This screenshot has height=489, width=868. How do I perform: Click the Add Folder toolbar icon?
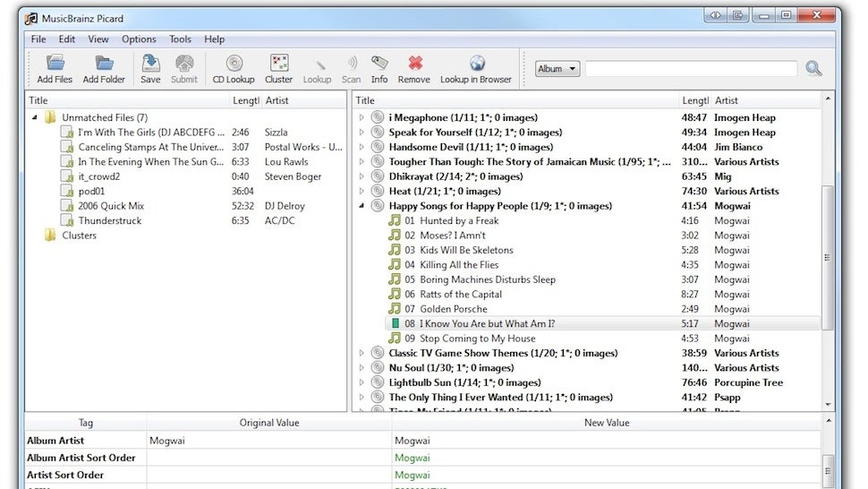[104, 63]
